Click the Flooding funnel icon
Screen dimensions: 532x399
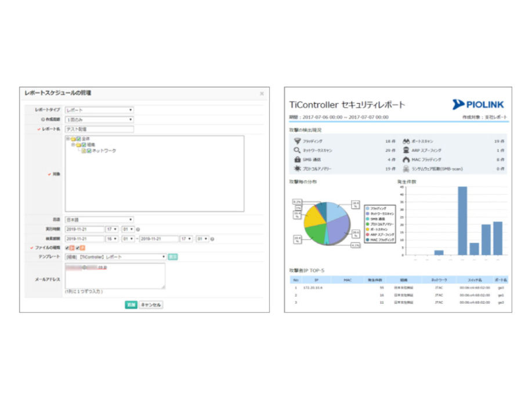point(297,141)
